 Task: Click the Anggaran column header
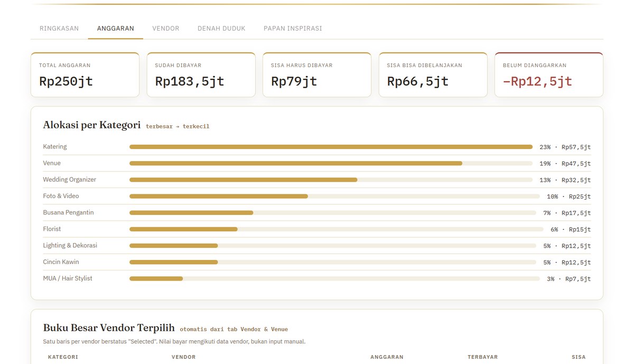[387, 357]
